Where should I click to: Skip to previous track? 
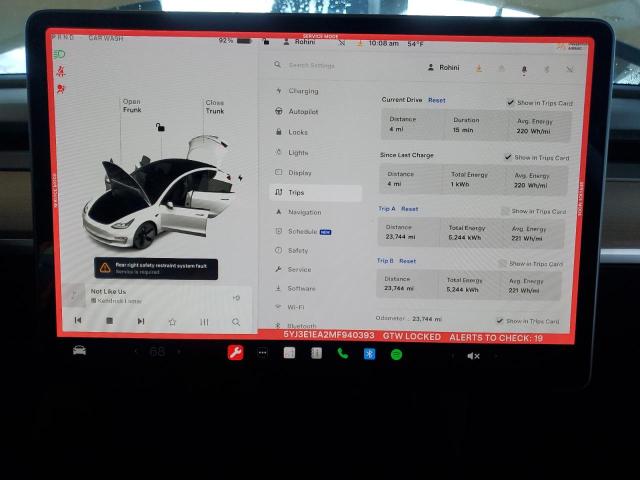[78, 320]
